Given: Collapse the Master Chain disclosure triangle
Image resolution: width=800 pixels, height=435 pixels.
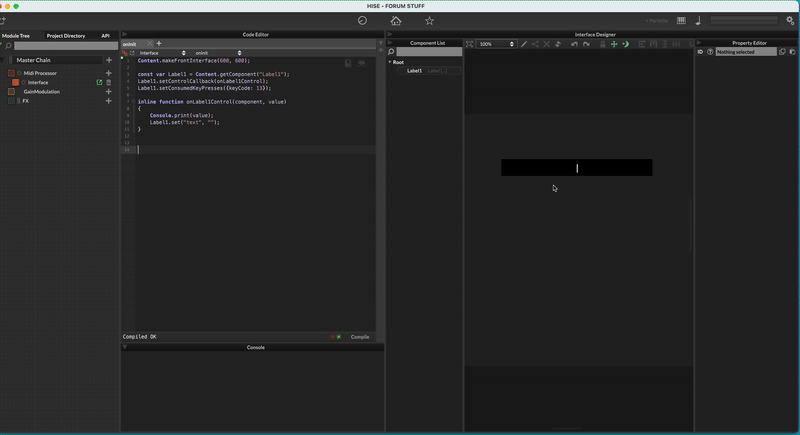Looking at the screenshot, I should [3, 60].
